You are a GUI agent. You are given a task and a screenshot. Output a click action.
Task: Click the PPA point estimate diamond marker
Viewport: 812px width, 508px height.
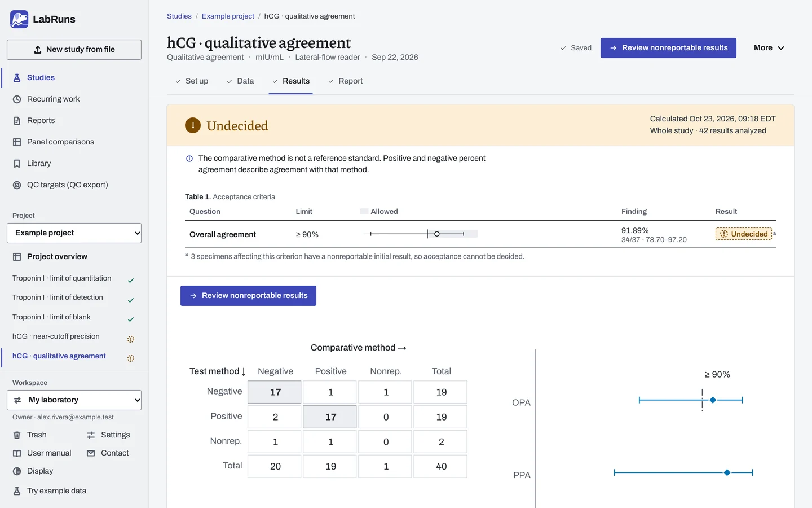tap(727, 472)
